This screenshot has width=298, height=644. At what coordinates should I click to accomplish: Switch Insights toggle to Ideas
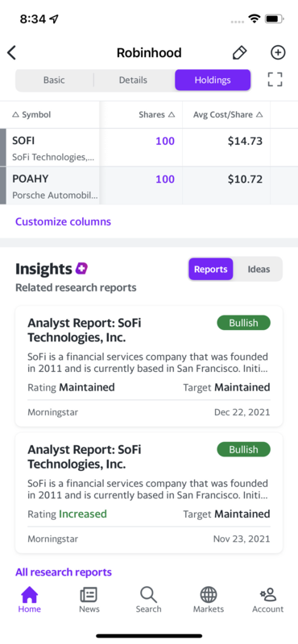tap(259, 270)
